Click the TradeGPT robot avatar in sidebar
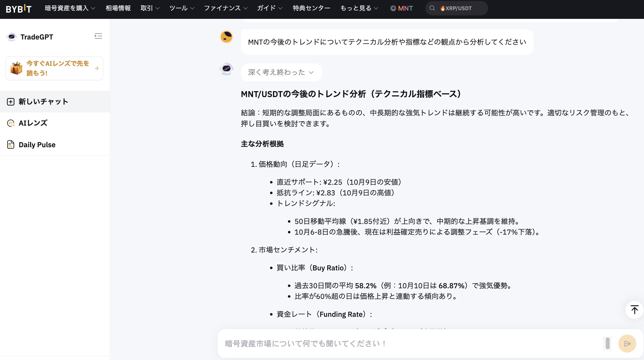644x360 pixels. (x=11, y=37)
